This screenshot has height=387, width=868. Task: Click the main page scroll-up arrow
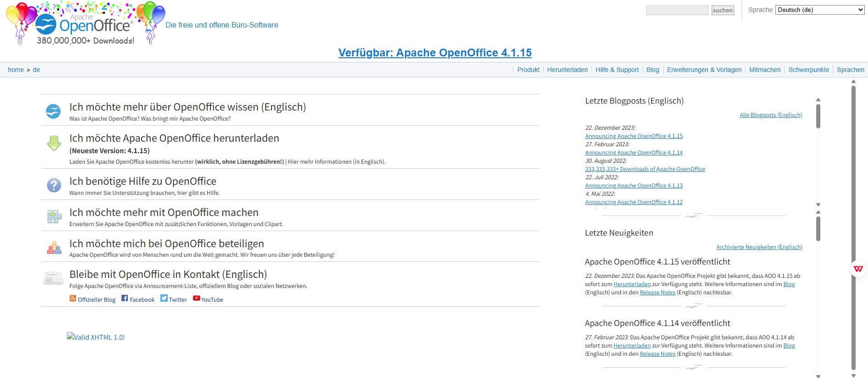pos(853,82)
